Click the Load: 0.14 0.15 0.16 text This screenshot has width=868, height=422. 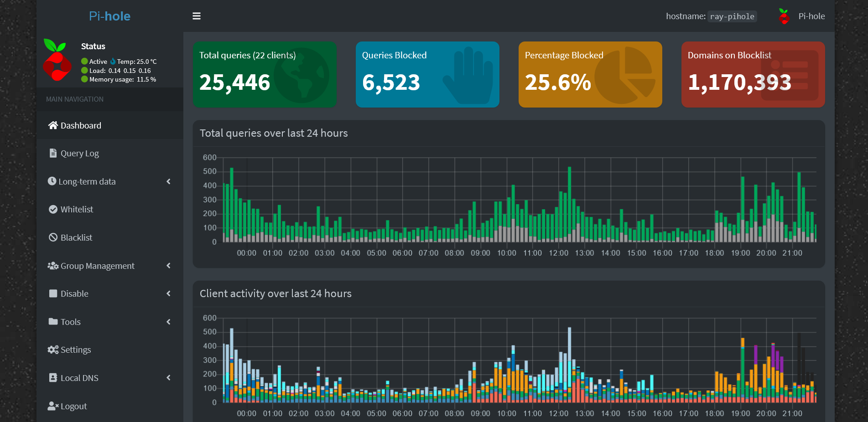tap(120, 70)
